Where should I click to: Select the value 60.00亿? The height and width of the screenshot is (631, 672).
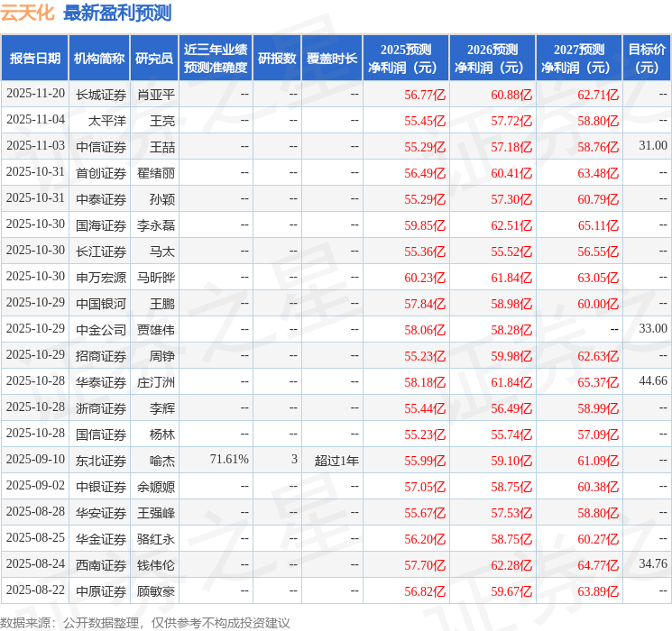point(598,303)
